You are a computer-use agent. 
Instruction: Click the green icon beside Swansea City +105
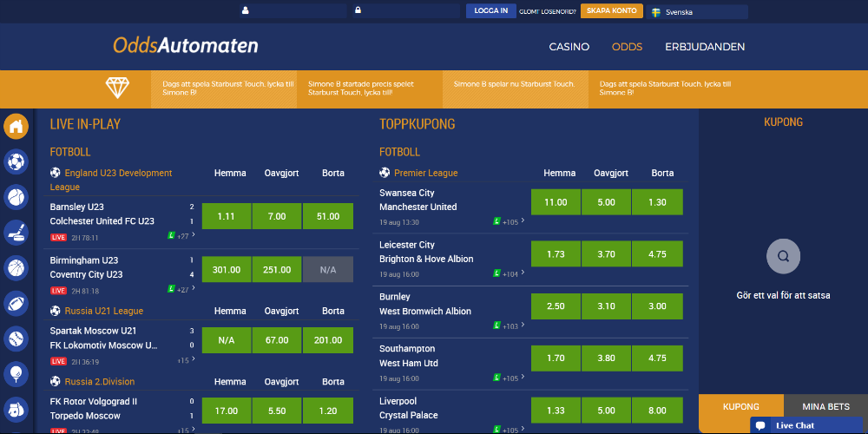coord(496,221)
